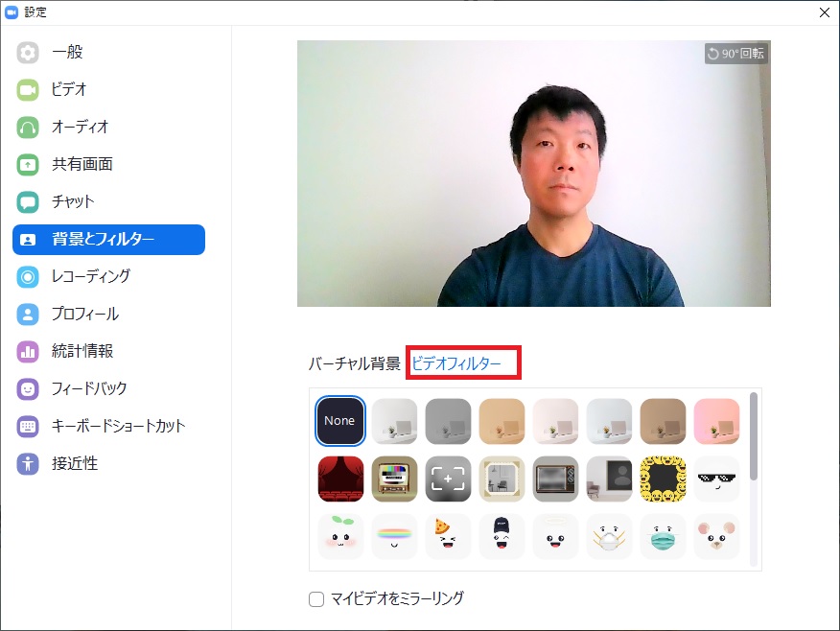Choose the red theater curtain filter
Image resolution: width=840 pixels, height=631 pixels.
pyautogui.click(x=340, y=479)
